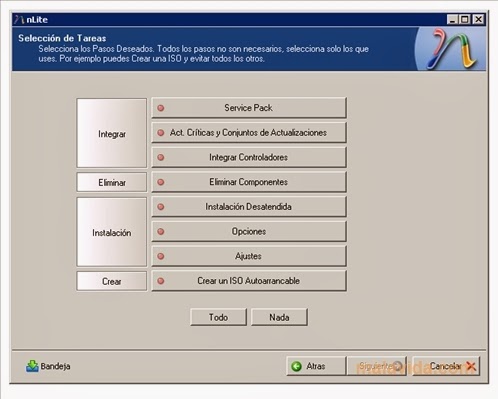The image size is (498, 399).
Task: Maximize the nLite window
Action: pyautogui.click(x=465, y=19)
